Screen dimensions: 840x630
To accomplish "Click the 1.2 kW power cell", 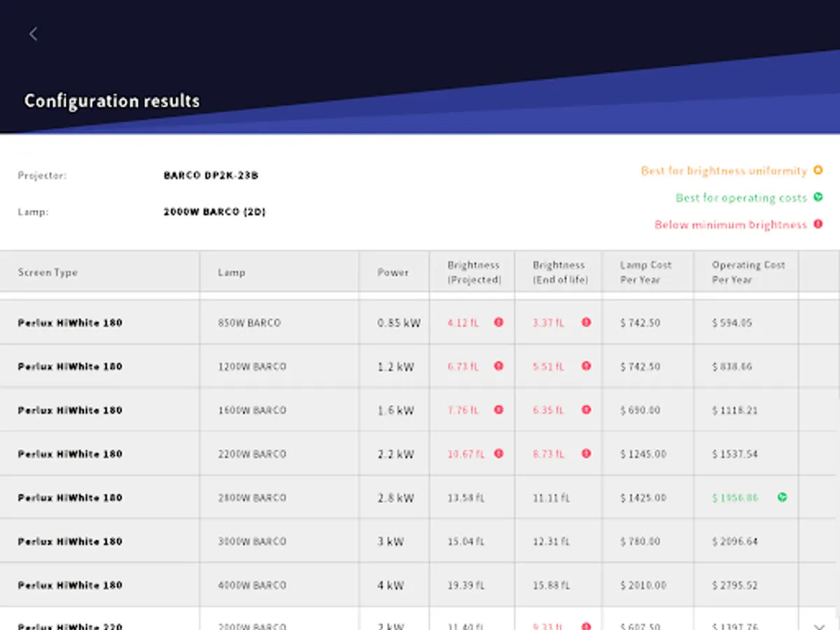I will [395, 366].
